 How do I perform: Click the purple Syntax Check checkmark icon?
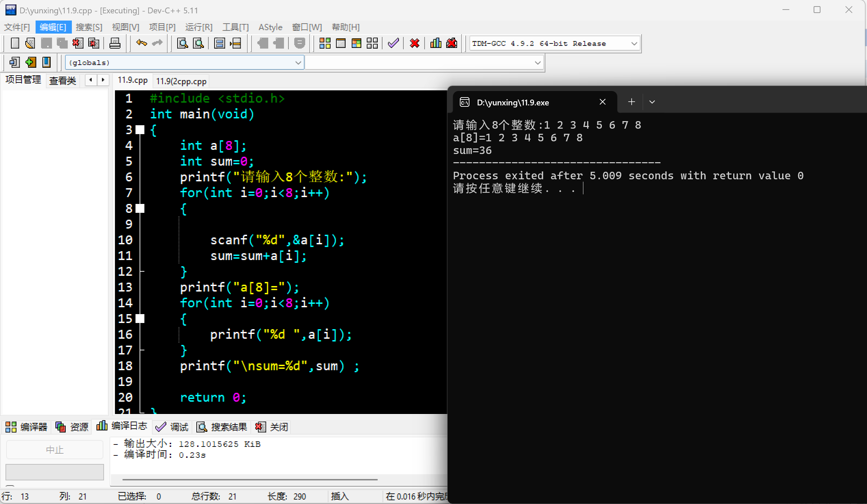coord(393,43)
